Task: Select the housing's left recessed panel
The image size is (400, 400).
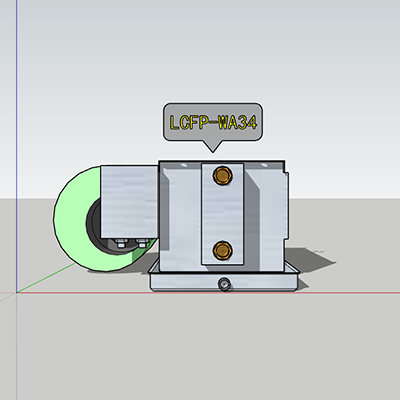Action: [182, 217]
